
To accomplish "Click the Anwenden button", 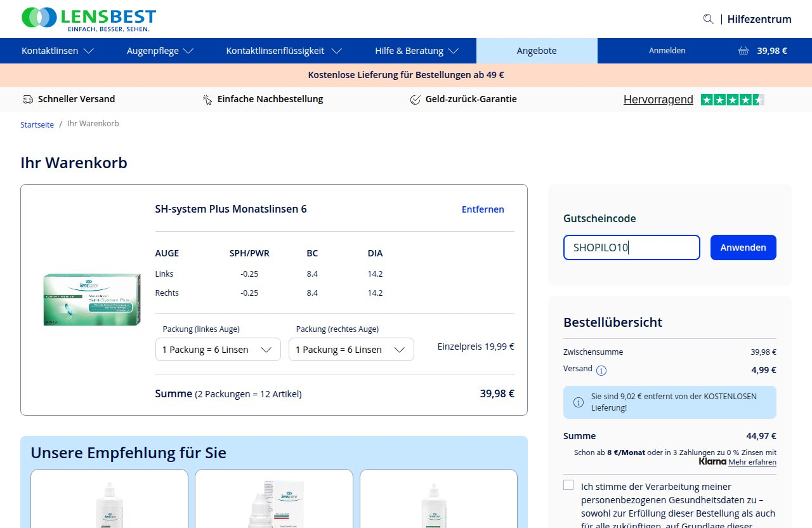I will pos(743,247).
